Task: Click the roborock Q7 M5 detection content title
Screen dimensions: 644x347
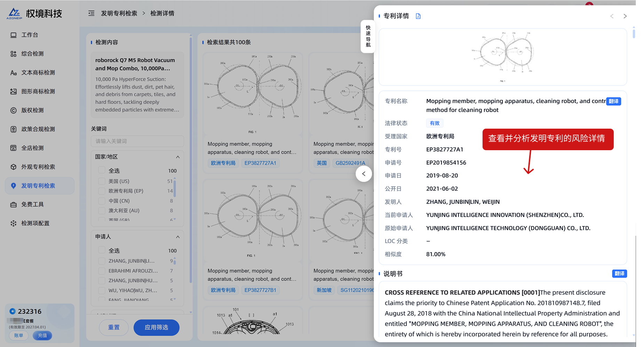Action: coord(135,64)
